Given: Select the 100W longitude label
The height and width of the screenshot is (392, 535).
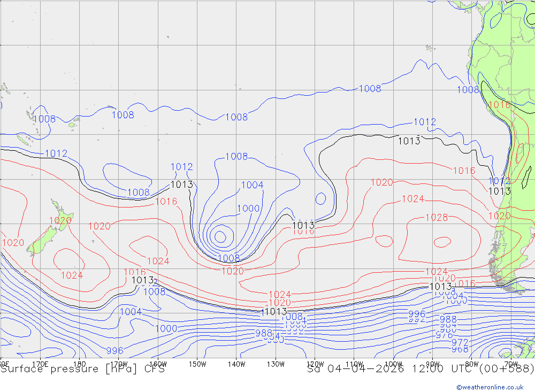Looking at the screenshot, I should [x=393, y=364].
